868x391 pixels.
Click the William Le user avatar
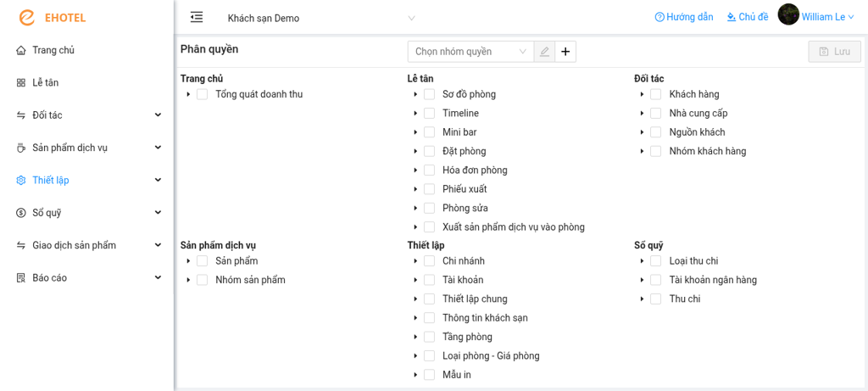pos(788,14)
